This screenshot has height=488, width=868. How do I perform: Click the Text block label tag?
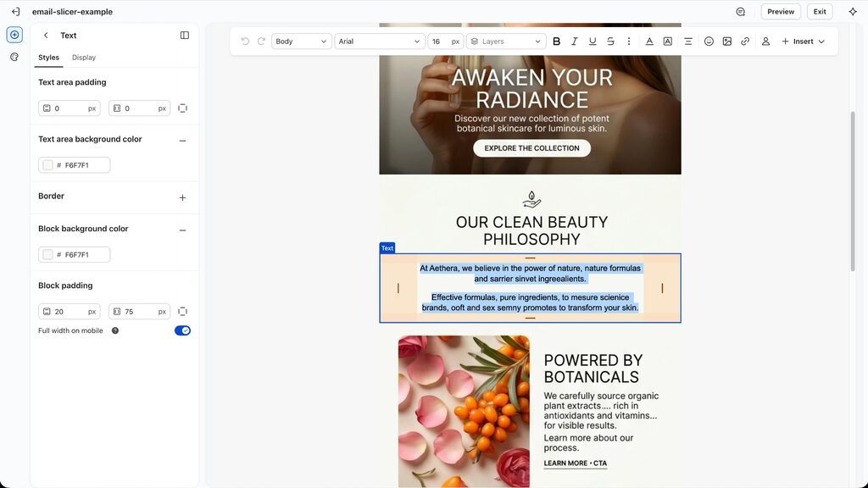click(x=387, y=248)
